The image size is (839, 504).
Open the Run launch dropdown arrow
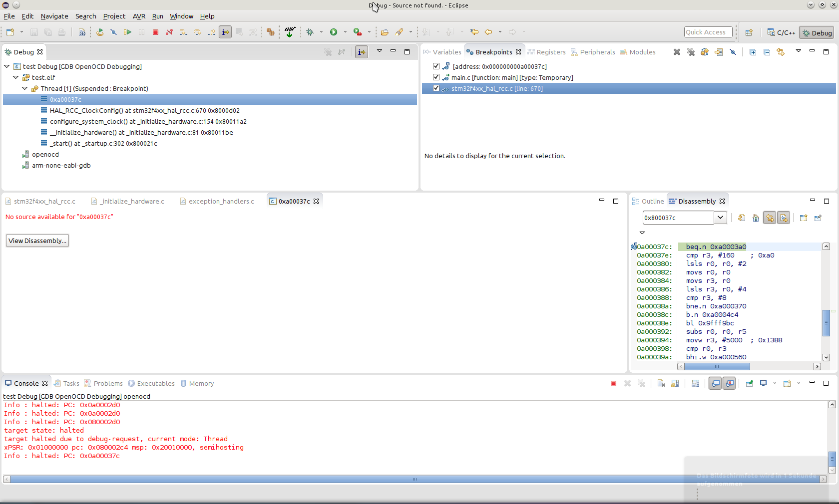[x=345, y=32]
